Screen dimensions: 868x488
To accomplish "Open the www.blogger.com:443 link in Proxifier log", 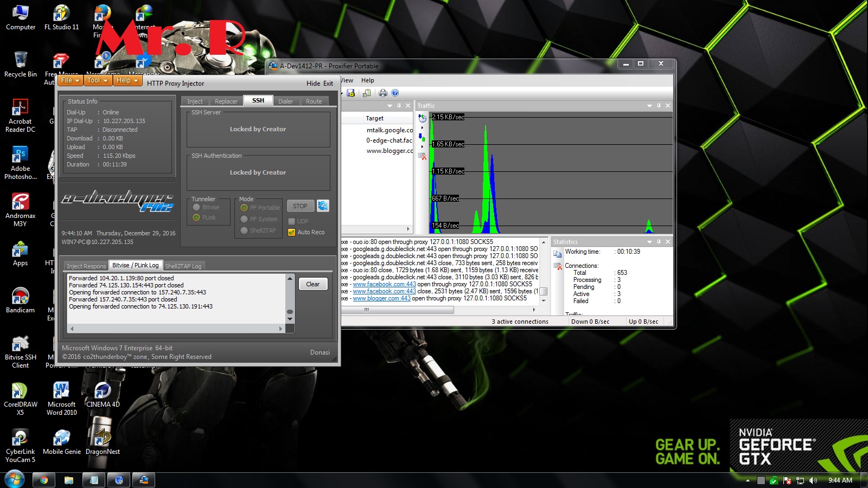I will 382,298.
